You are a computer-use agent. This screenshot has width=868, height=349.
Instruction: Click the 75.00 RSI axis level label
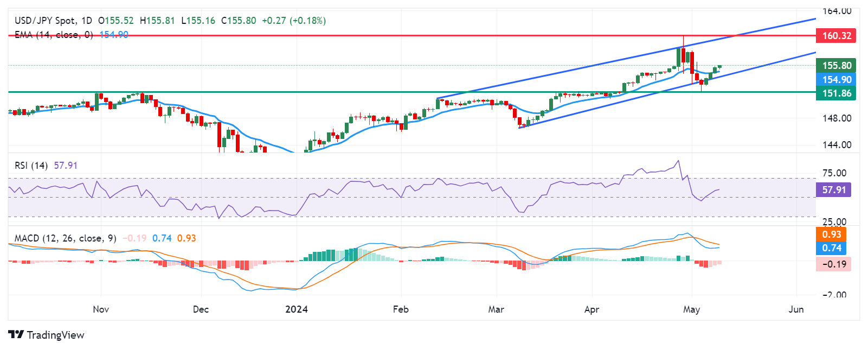pos(834,173)
